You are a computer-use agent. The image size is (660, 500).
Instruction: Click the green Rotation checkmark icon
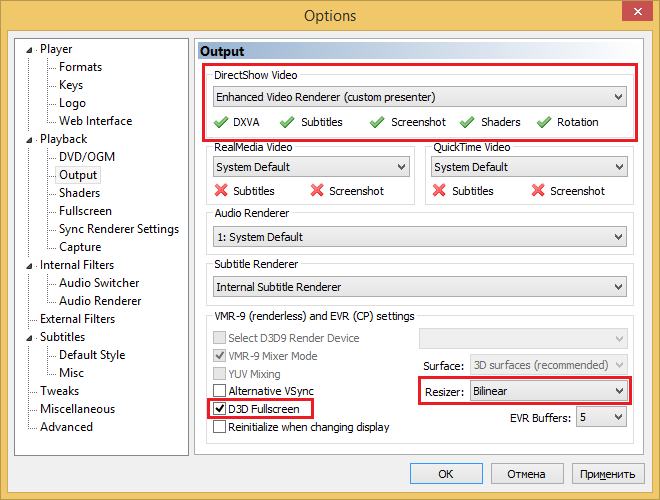pos(544,122)
